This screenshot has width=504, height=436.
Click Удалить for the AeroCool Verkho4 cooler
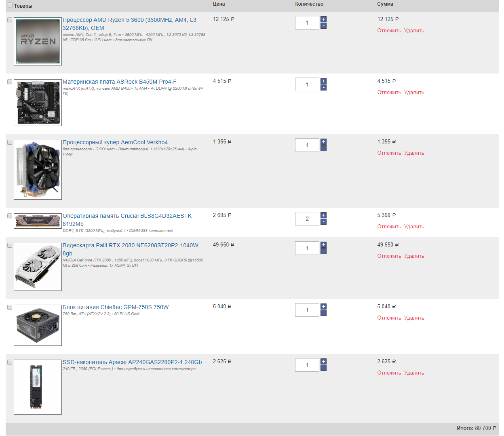click(414, 153)
